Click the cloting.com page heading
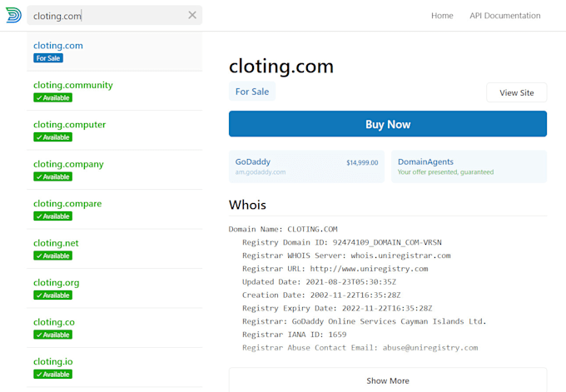 pos(281,67)
